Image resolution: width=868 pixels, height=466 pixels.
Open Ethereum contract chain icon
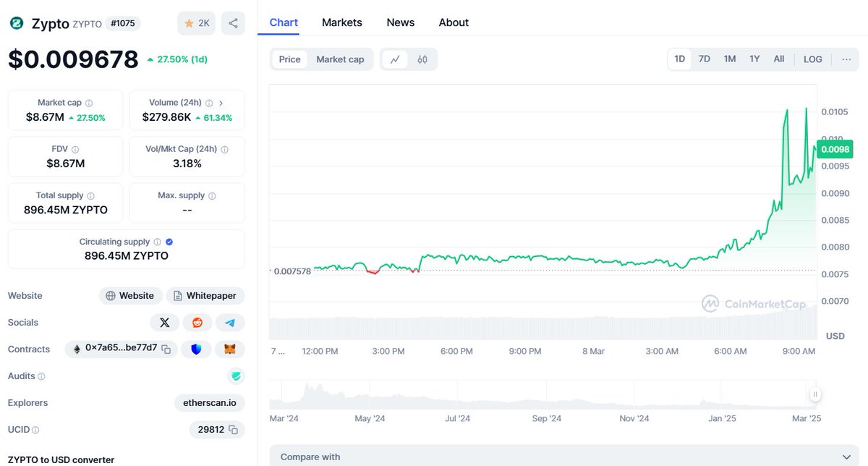pyautogui.click(x=77, y=349)
